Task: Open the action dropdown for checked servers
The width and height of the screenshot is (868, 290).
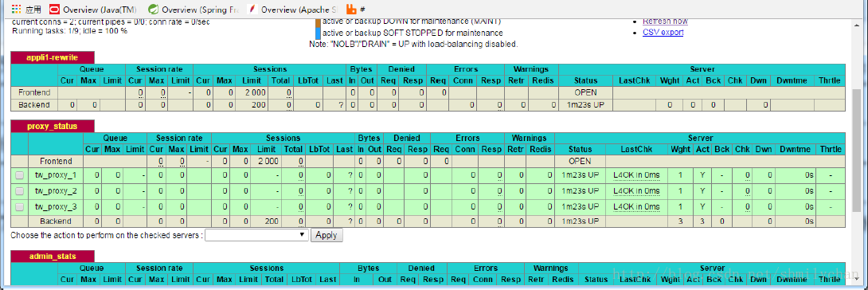Action: [x=257, y=235]
